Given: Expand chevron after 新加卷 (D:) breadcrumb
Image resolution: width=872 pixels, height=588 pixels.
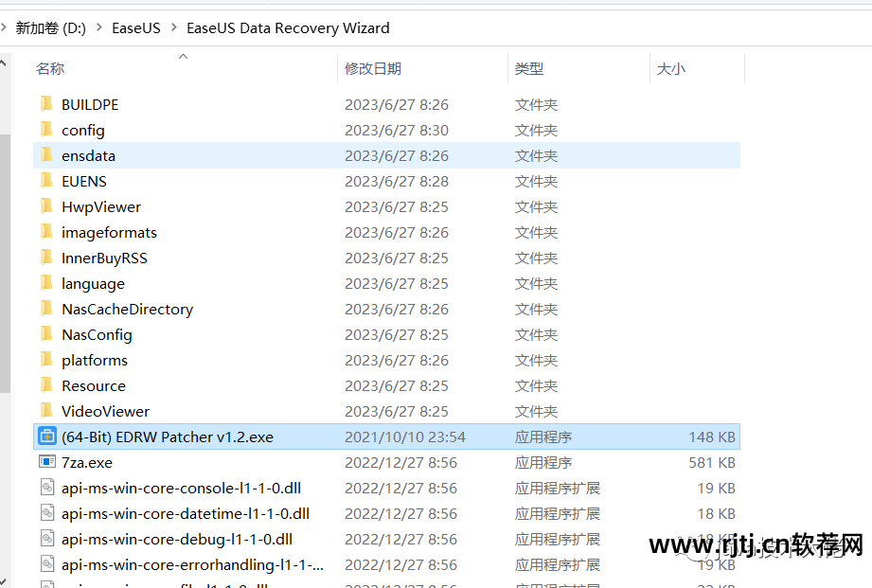Looking at the screenshot, I should [x=99, y=27].
